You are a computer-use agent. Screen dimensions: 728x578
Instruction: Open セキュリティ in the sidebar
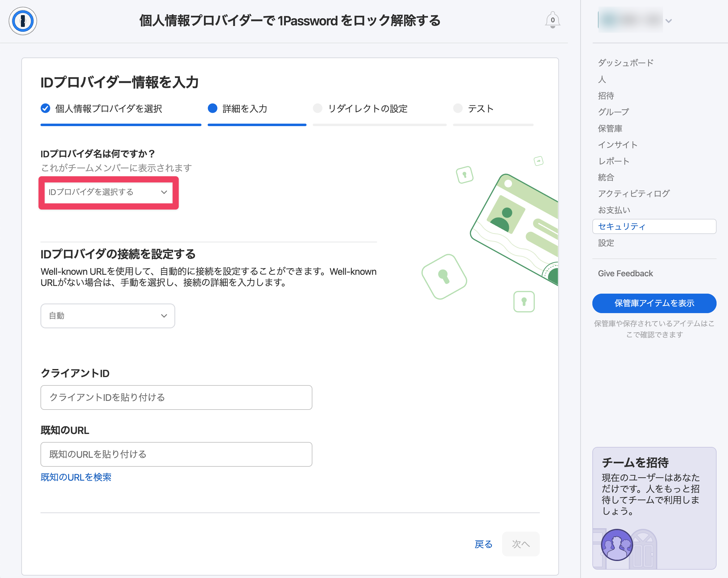pyautogui.click(x=654, y=226)
